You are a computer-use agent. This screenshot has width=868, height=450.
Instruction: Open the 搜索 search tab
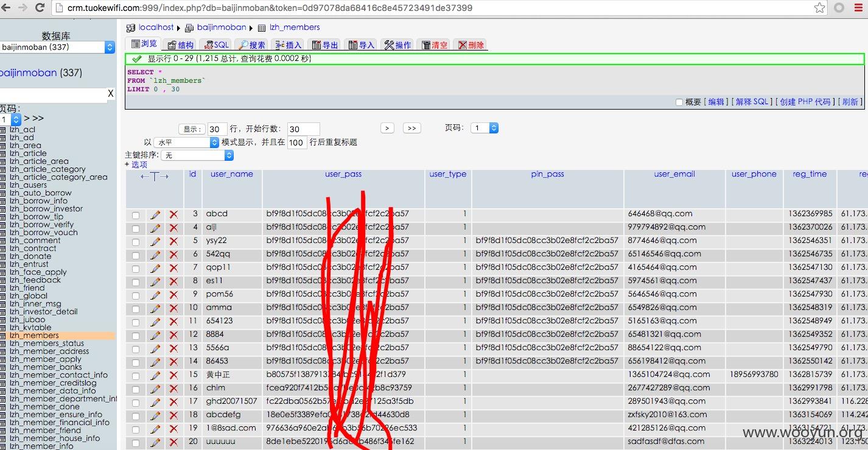coord(252,45)
